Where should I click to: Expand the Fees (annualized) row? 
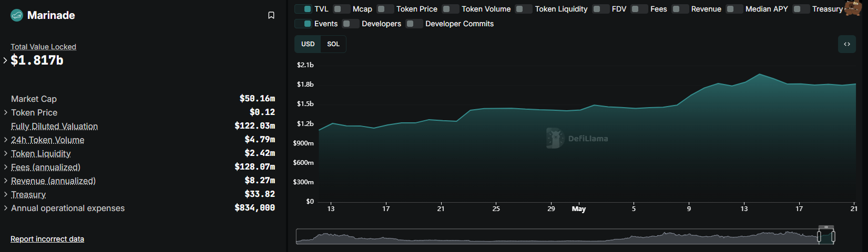click(5, 167)
